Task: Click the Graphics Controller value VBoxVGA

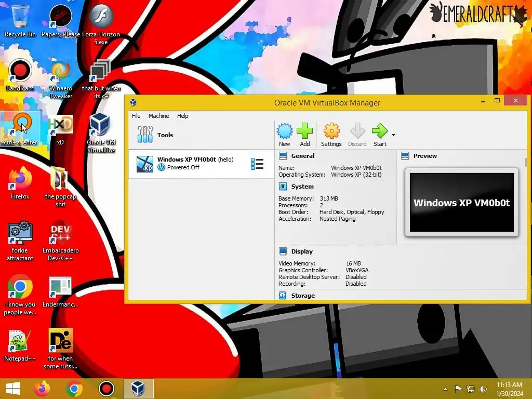Action: [x=357, y=270]
